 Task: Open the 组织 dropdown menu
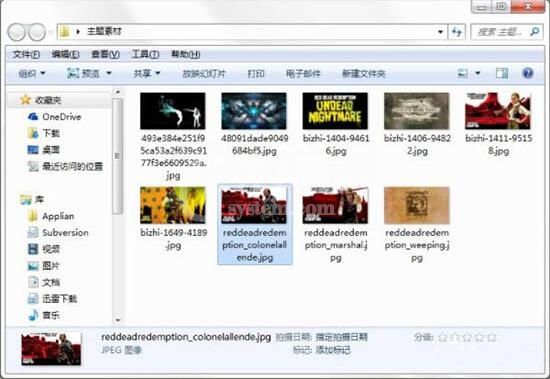click(32, 73)
